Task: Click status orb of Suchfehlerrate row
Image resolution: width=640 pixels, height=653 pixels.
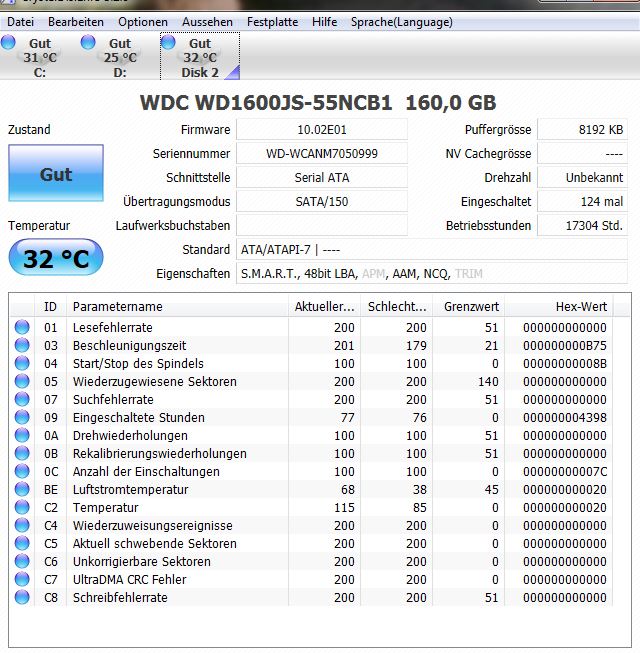Action: click(x=22, y=399)
